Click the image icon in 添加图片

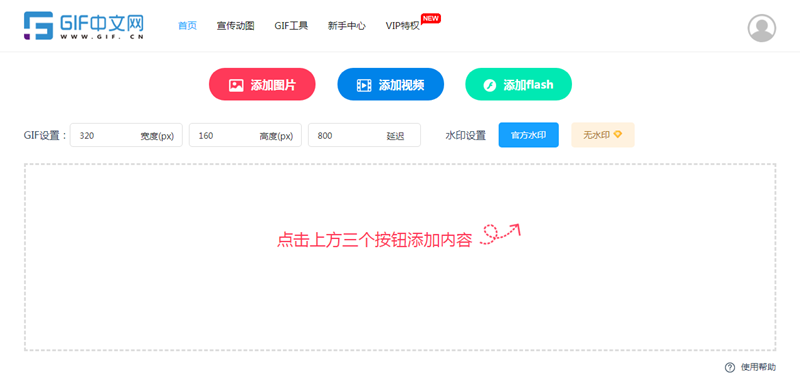coord(236,85)
